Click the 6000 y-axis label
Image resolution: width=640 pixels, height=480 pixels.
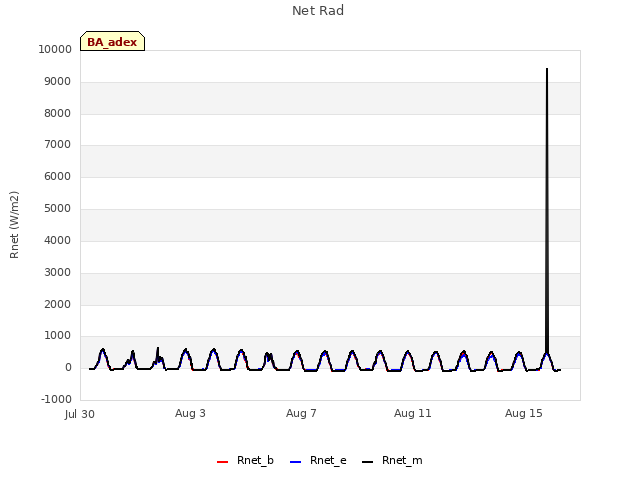58,176
